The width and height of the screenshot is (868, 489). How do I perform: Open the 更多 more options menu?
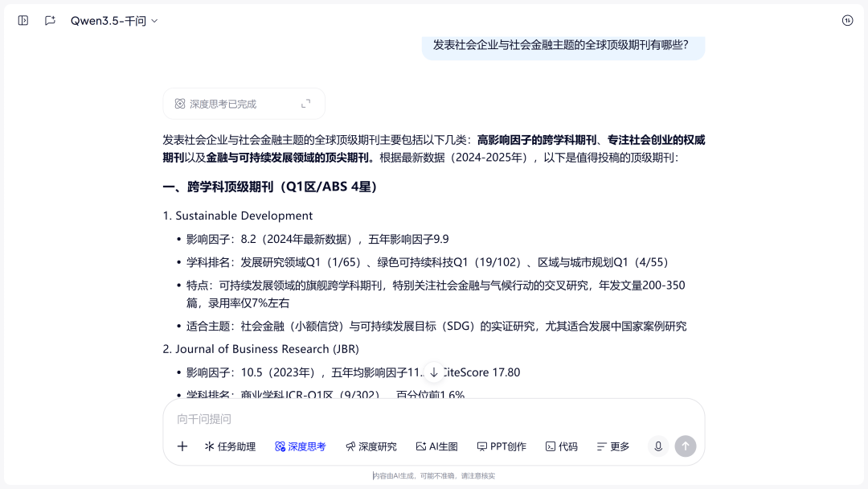click(x=612, y=446)
